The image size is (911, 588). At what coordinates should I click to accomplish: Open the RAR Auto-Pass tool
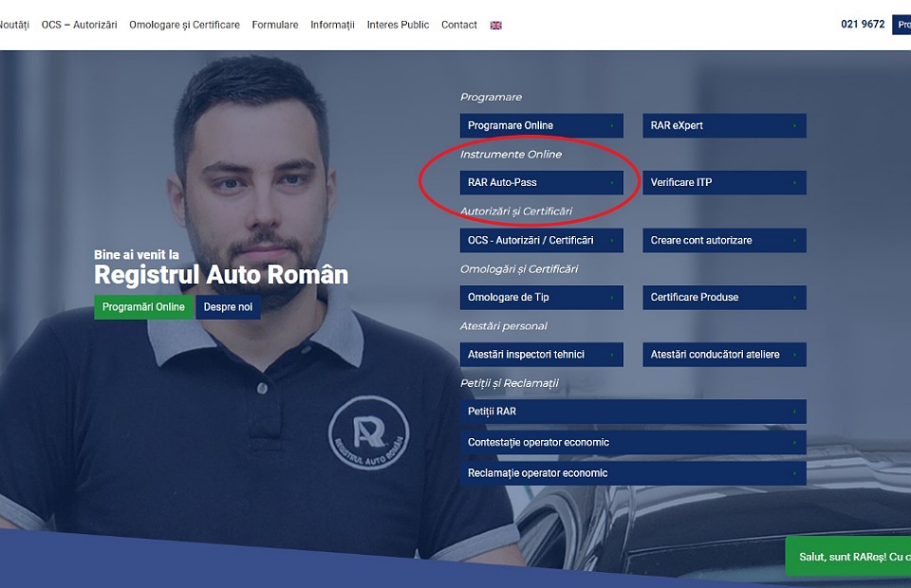541,183
